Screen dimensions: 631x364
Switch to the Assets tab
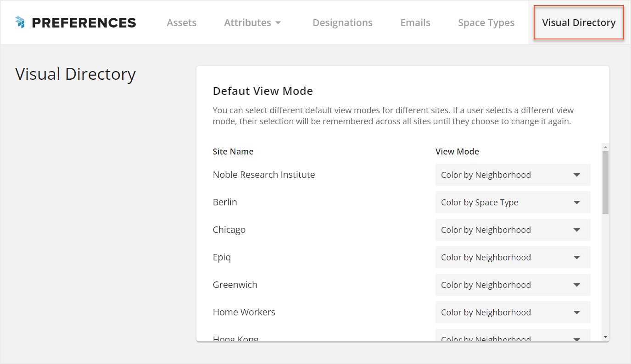(x=182, y=22)
